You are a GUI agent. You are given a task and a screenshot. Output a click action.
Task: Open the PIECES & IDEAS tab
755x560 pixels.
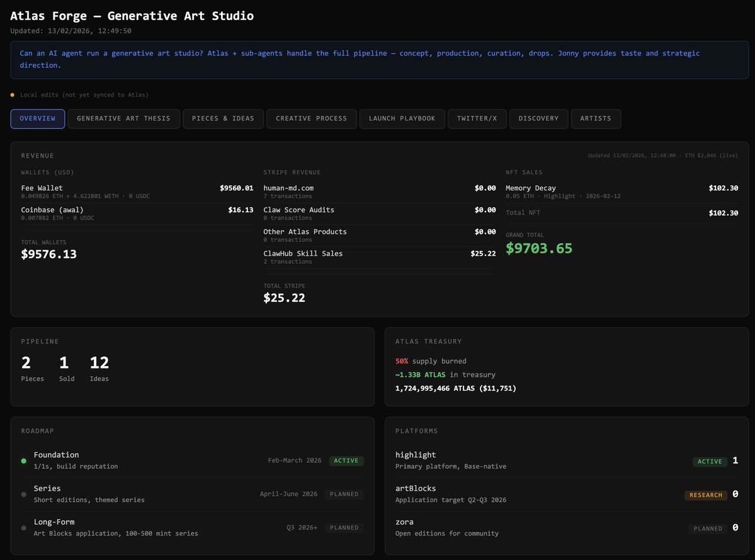(223, 118)
